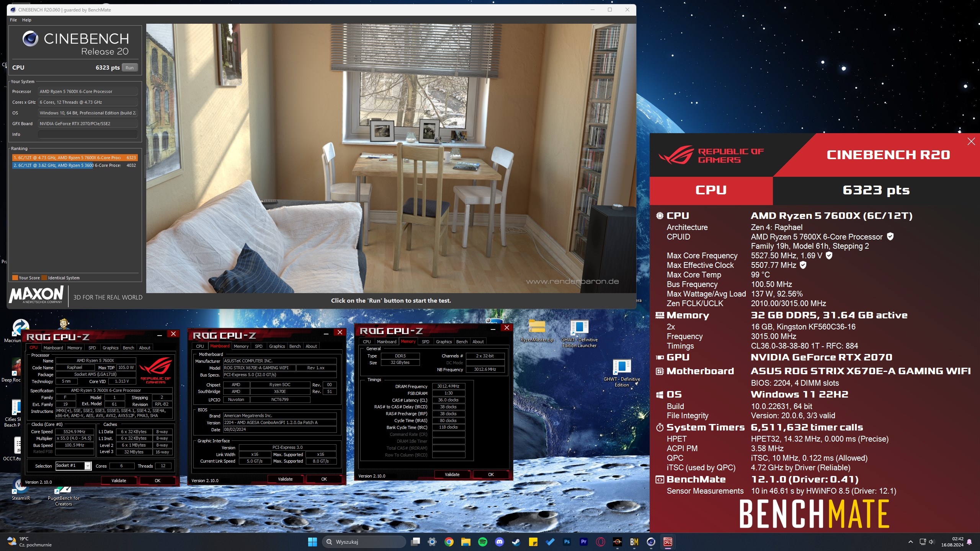Open Steam from taskbar
This screenshot has height=551, width=980.
click(x=516, y=542)
